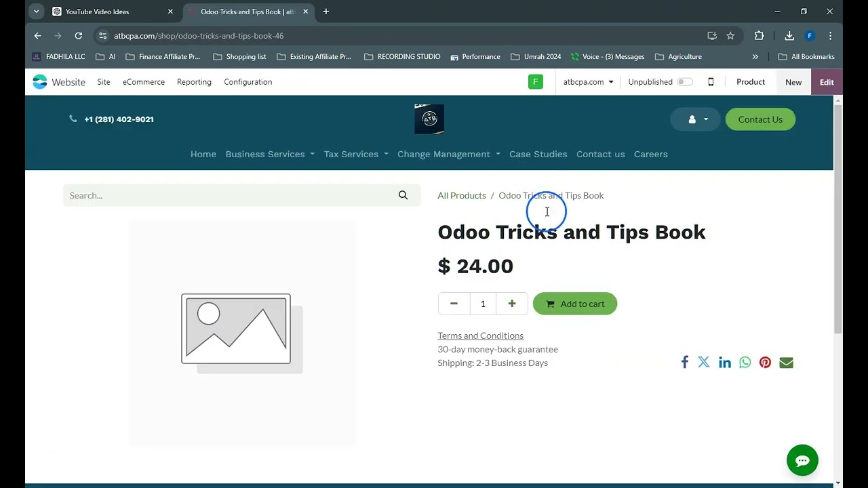Decrease quantity with minus button

point(454,304)
